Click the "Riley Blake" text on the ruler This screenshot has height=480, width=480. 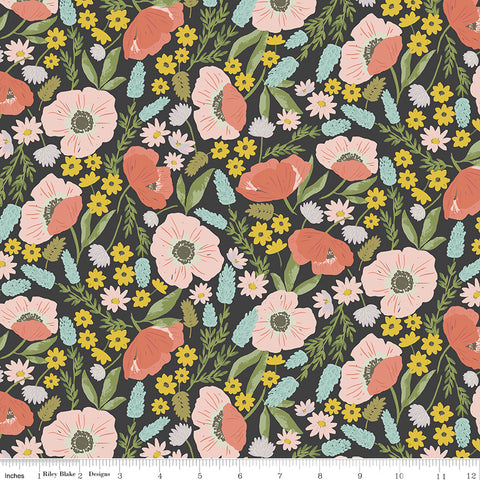click(x=59, y=474)
